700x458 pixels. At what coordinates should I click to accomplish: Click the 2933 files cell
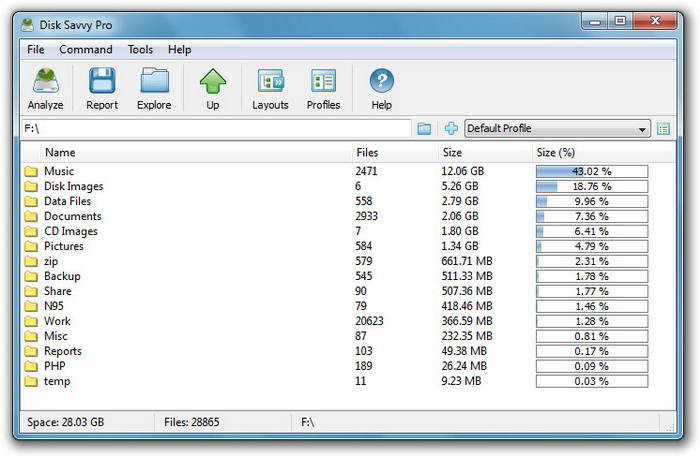click(367, 216)
